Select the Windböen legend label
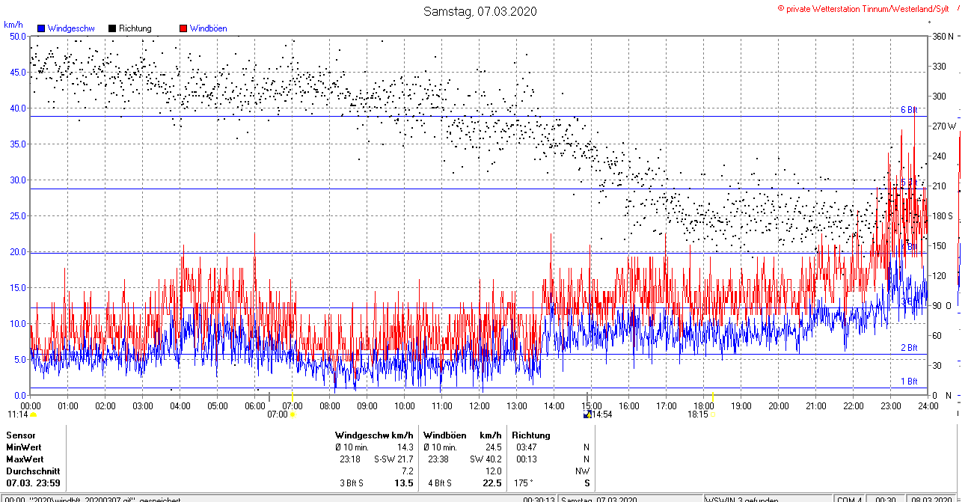This screenshot has width=980, height=502. tap(208, 28)
